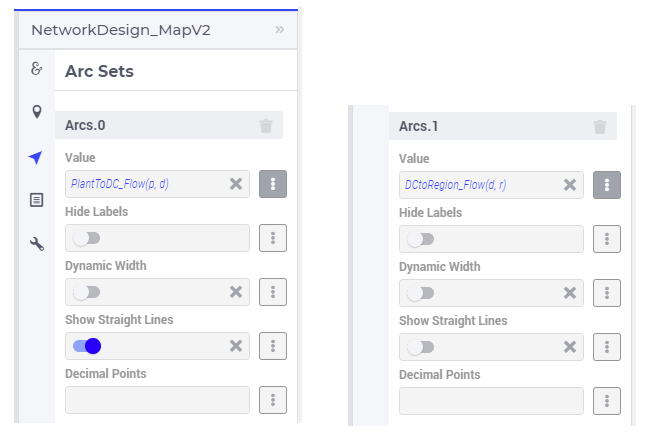Open options menu beside PlantToDC_Flow value
The width and height of the screenshot is (647, 436).
click(x=273, y=184)
